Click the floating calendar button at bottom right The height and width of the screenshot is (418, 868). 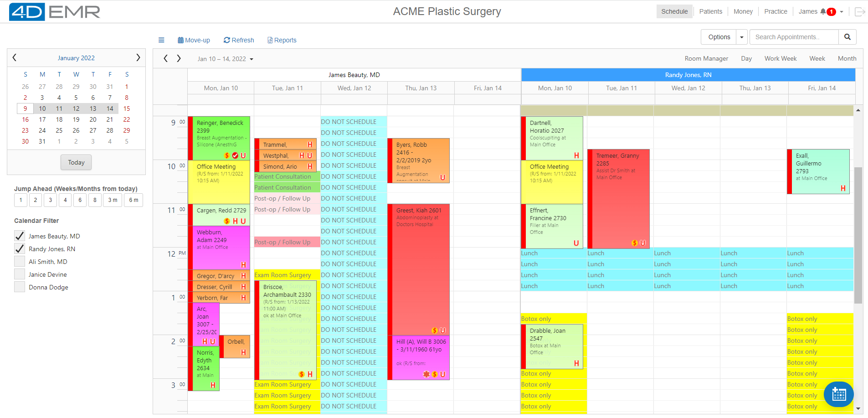(x=838, y=394)
